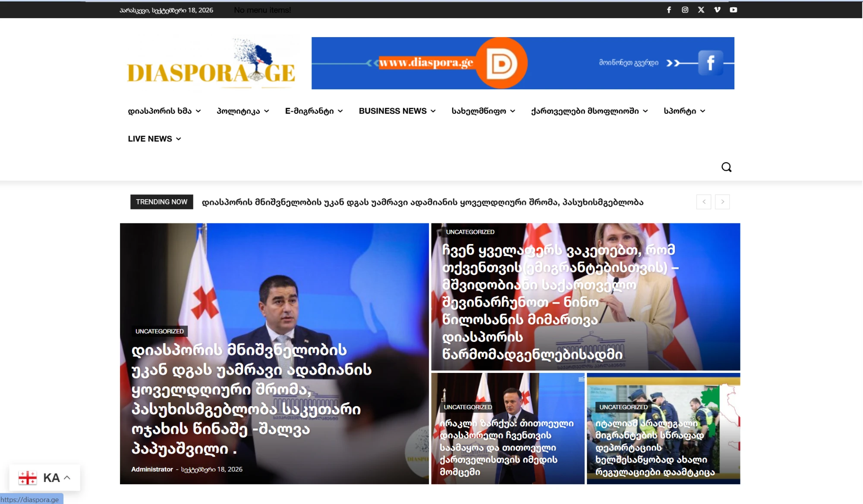
Task: Open the trending headline about დიასპორის მნიშვნელობის
Action: tap(422, 202)
